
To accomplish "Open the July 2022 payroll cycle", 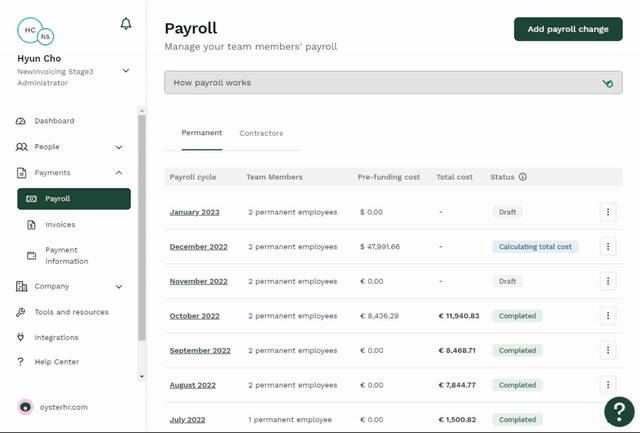I will [187, 420].
